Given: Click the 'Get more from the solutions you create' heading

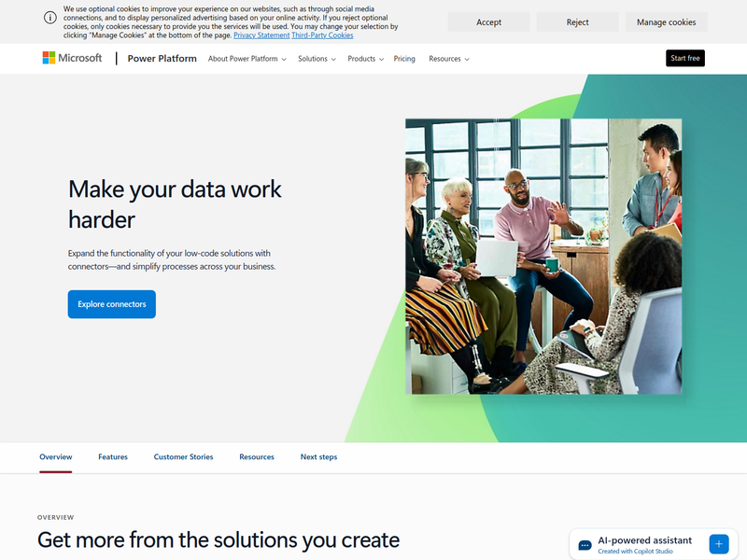Looking at the screenshot, I should click(218, 540).
